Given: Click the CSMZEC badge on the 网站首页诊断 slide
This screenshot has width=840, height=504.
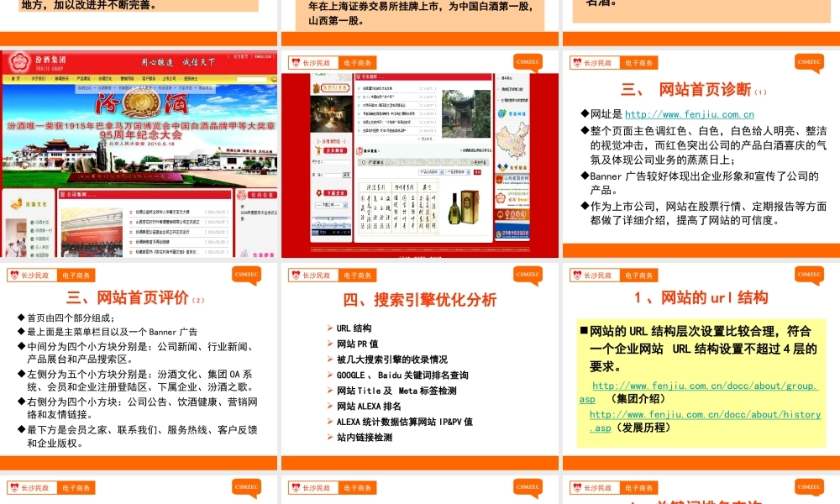Looking at the screenshot, I should click(810, 61).
